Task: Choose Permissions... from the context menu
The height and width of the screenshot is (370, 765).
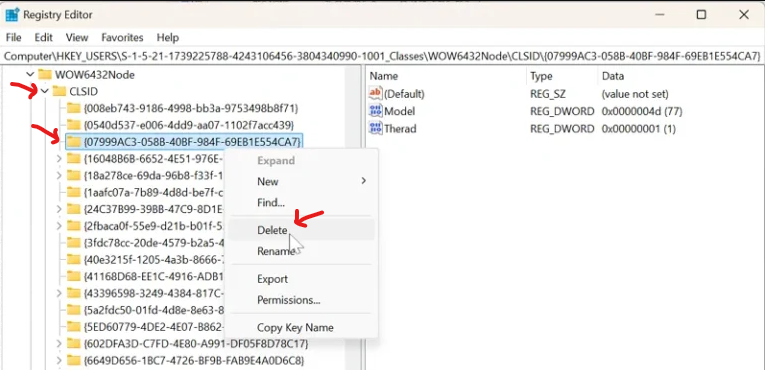Action: click(x=302, y=300)
